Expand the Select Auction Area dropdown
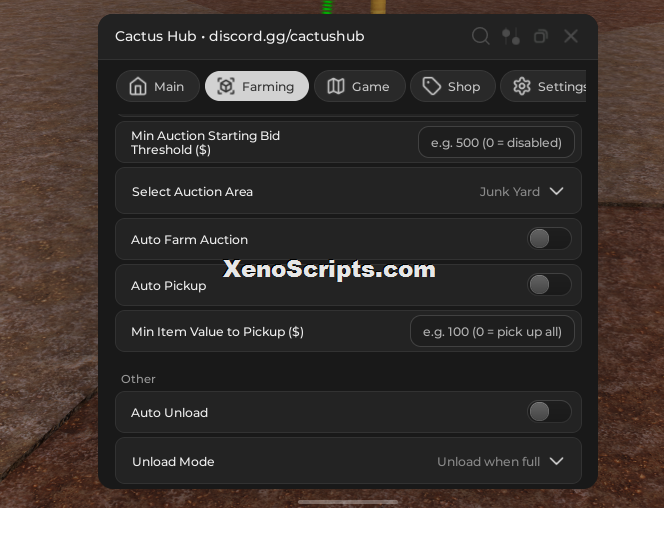 pyautogui.click(x=348, y=191)
